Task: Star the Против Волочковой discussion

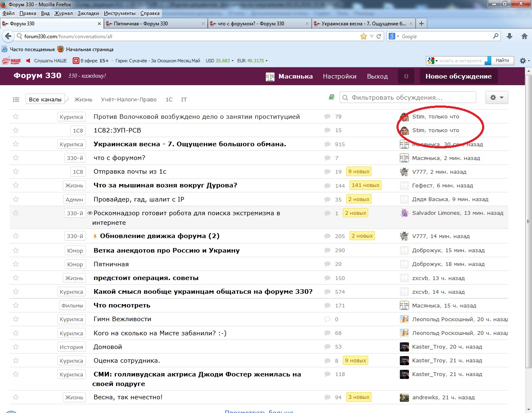Action: click(16, 117)
